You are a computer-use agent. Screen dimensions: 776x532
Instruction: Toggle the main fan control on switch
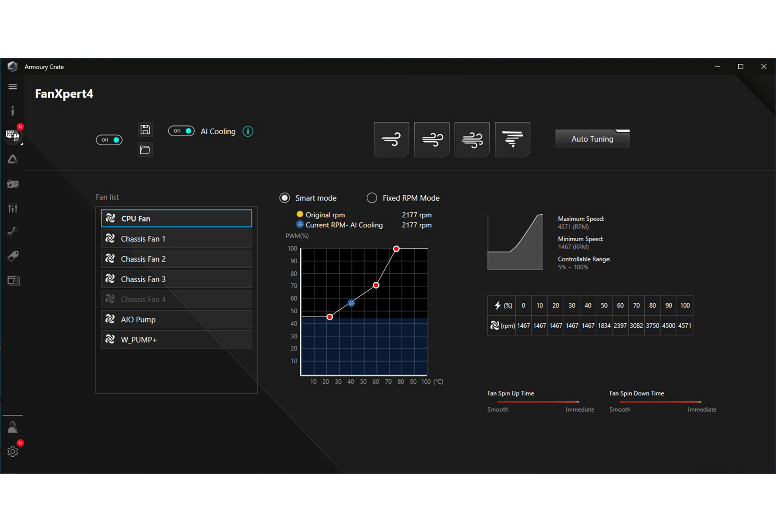[109, 140]
